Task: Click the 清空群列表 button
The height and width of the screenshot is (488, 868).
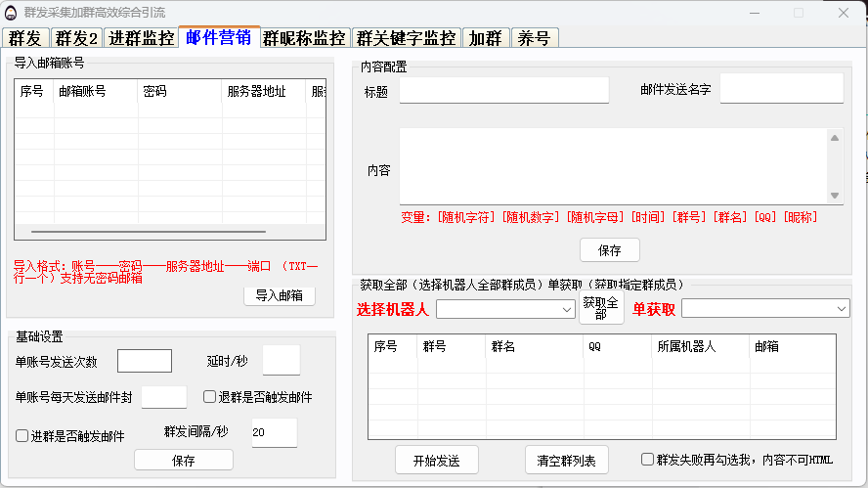Action: [x=566, y=459]
